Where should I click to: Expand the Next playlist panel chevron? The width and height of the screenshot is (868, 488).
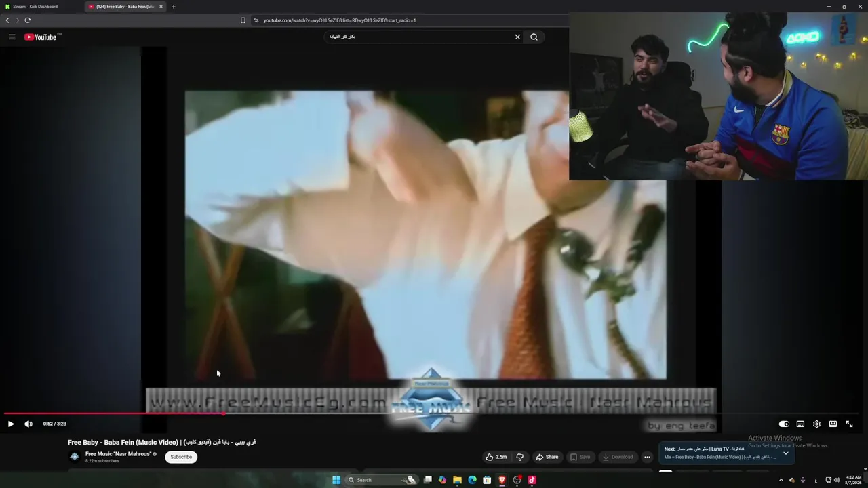coord(785,453)
